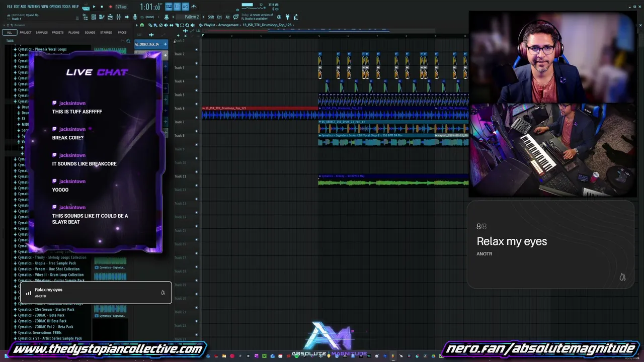Click the 13_ISR_TTH_Drumloop_Top_125 breadcrumb
Image resolution: width=644 pixels, height=362 pixels.
coord(267,25)
